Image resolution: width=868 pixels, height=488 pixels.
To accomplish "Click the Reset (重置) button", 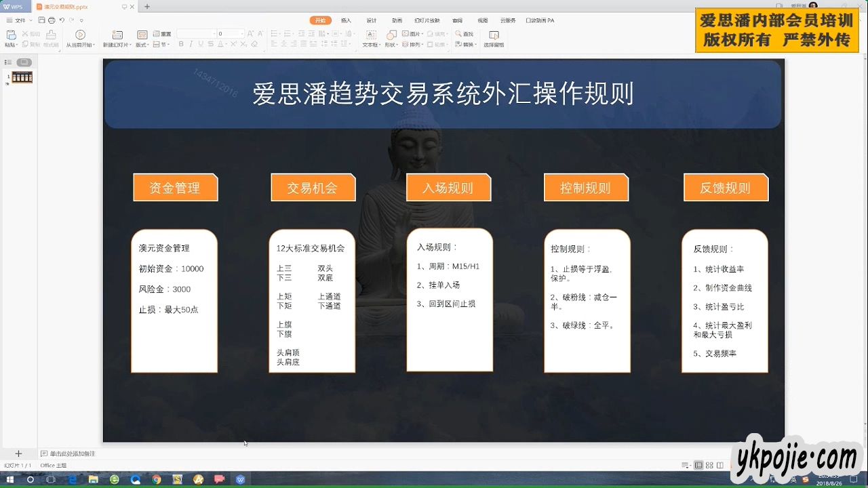I will pos(163,34).
